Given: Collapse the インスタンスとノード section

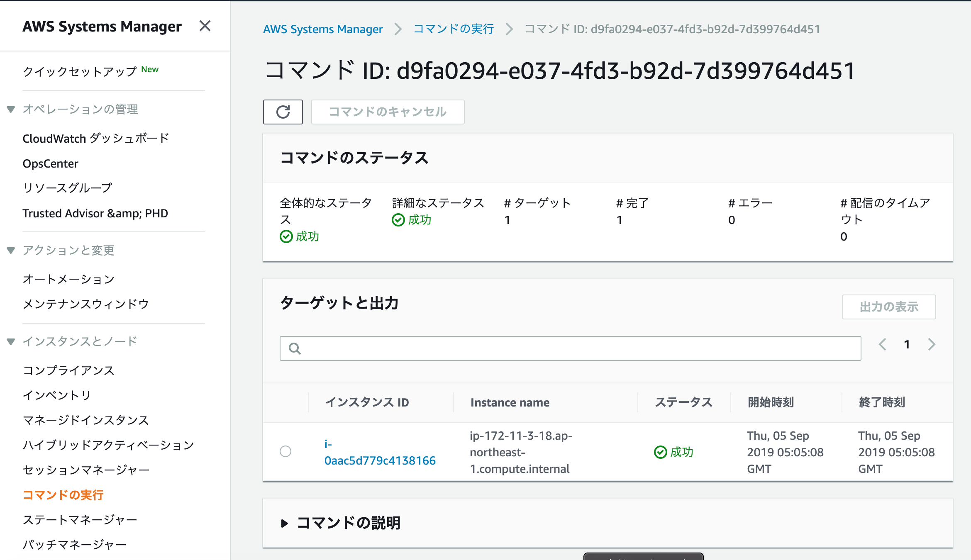Looking at the screenshot, I should 11,342.
